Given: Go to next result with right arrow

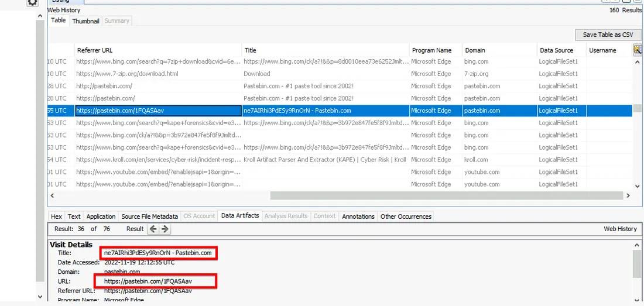Looking at the screenshot, I should click(x=165, y=229).
